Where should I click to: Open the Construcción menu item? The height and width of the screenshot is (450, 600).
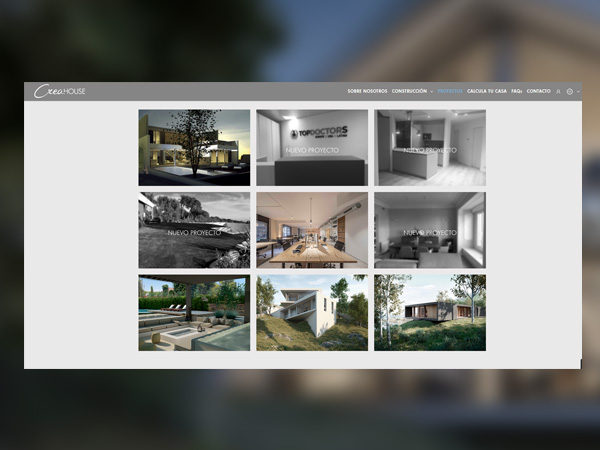pos(409,91)
